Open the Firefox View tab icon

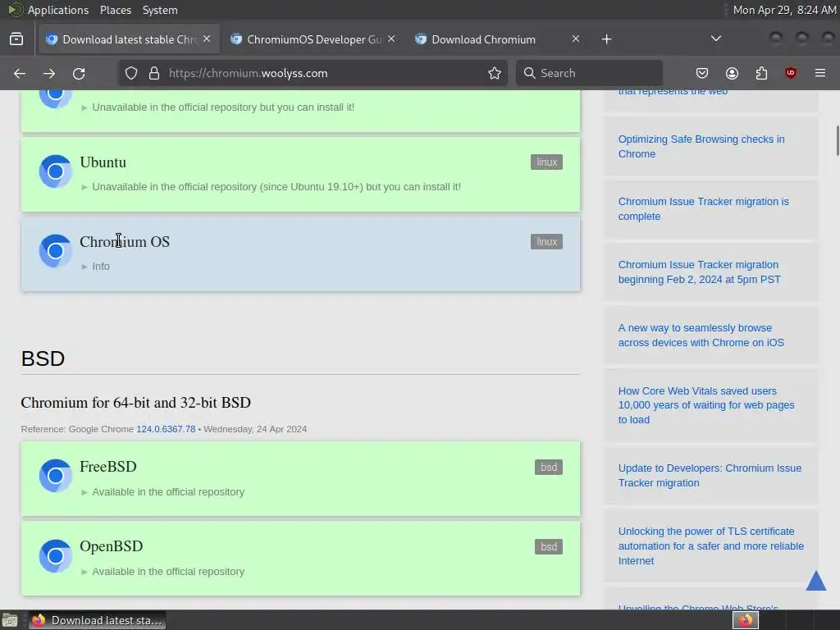point(16,39)
